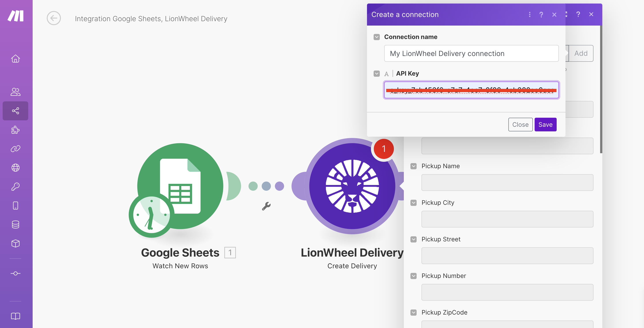Click the Save button
This screenshot has height=328, width=644.
tap(545, 124)
